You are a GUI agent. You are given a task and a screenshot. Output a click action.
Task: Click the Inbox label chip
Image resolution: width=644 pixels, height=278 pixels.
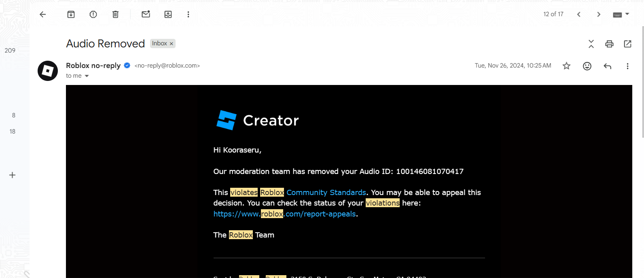tap(159, 43)
